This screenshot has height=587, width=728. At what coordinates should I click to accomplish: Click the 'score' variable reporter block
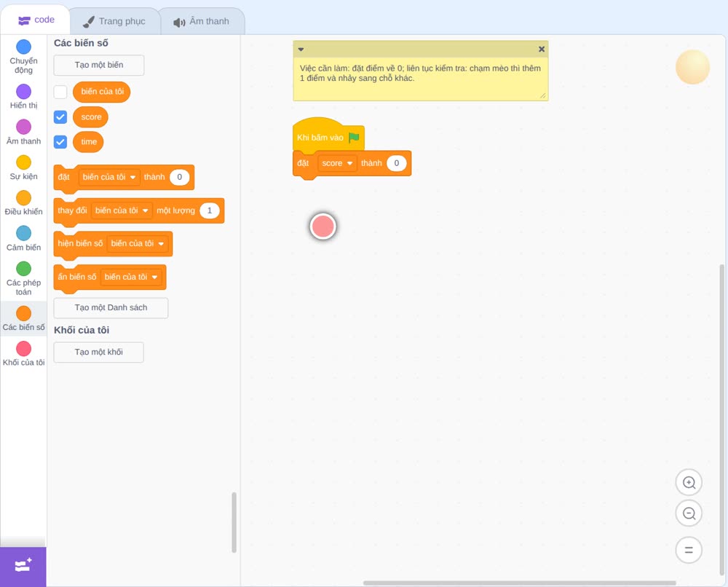(x=90, y=117)
